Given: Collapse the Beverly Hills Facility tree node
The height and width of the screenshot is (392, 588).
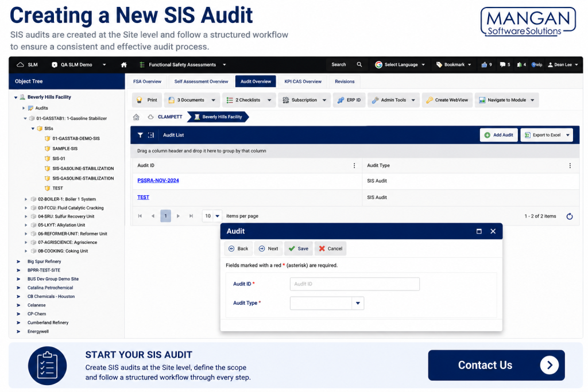Looking at the screenshot, I should 16,98.
